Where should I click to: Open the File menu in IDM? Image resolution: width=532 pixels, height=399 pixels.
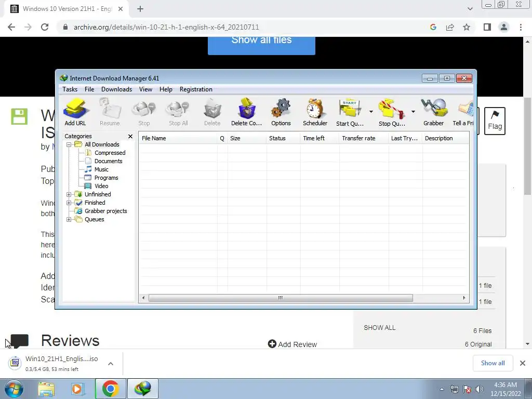[x=89, y=89]
